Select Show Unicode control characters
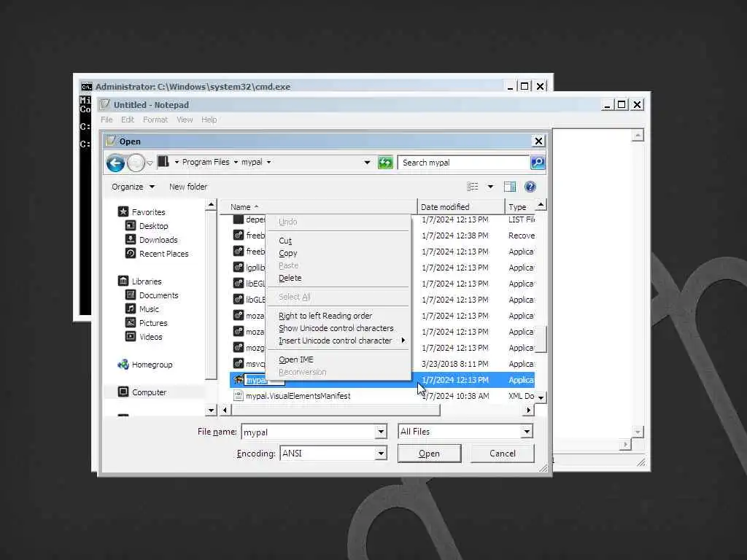747x560 pixels. tap(336, 328)
